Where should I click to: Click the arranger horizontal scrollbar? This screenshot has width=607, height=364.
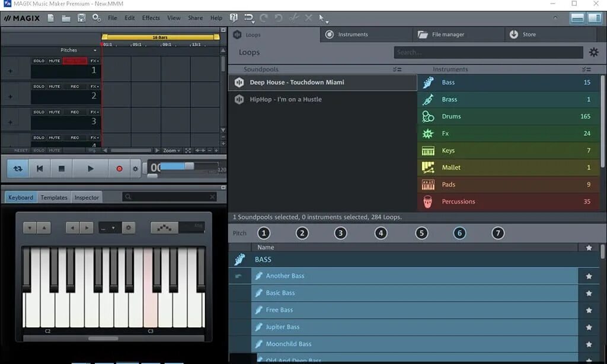tap(131, 150)
